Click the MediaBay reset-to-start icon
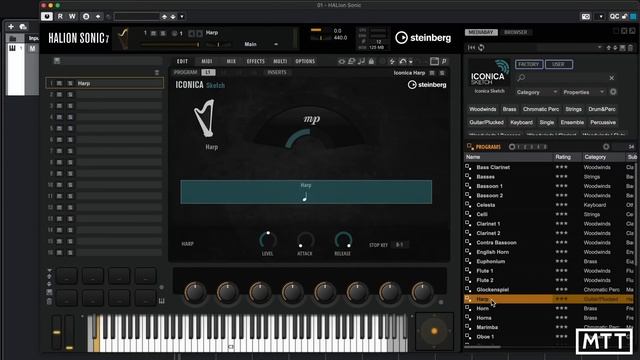This screenshot has width=640, height=360. click(x=471, y=48)
